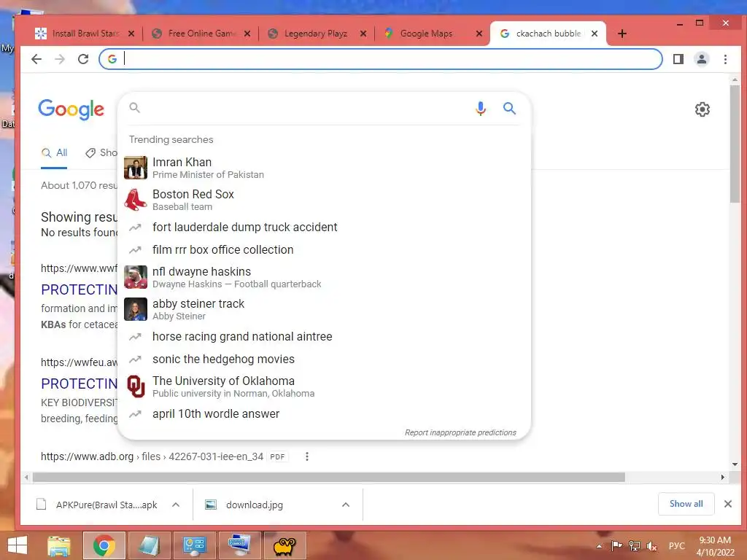Choose Boston Red Sox suggestion

[324, 200]
